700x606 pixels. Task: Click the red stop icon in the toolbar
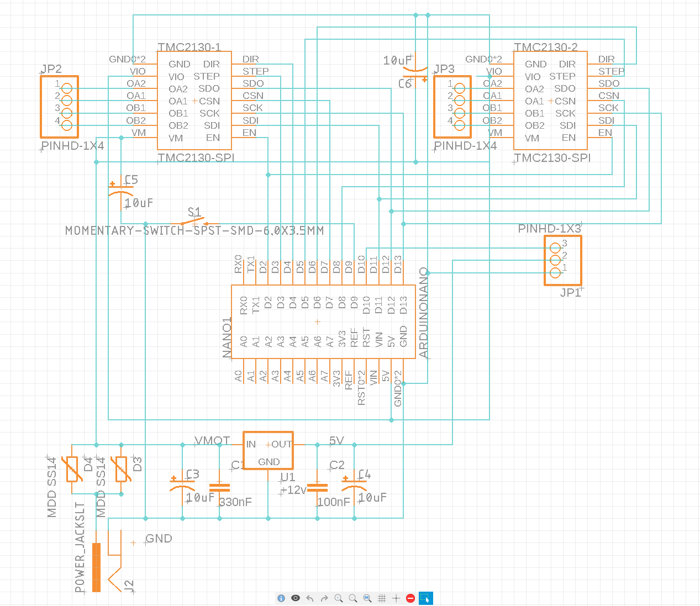pyautogui.click(x=410, y=598)
